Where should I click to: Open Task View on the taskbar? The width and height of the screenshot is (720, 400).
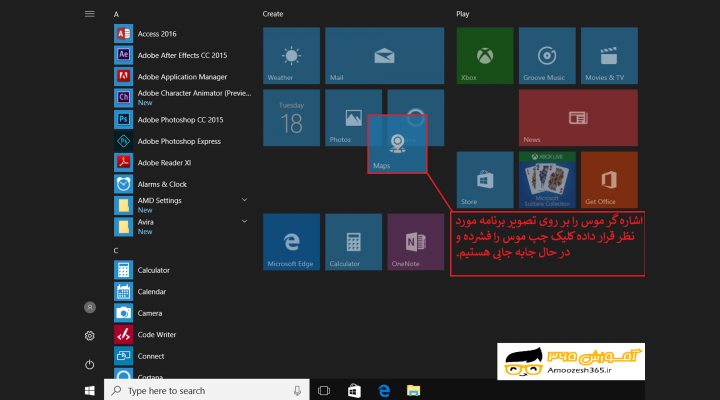[324, 390]
